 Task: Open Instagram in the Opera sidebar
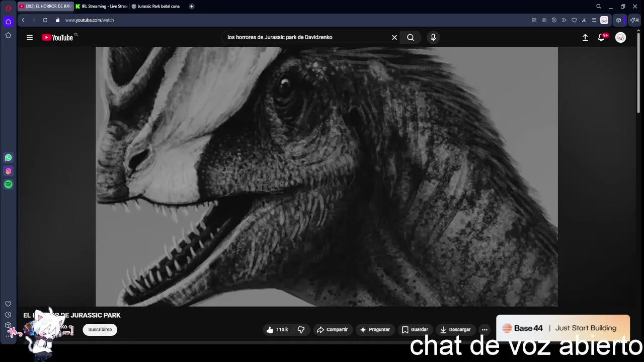(x=8, y=171)
